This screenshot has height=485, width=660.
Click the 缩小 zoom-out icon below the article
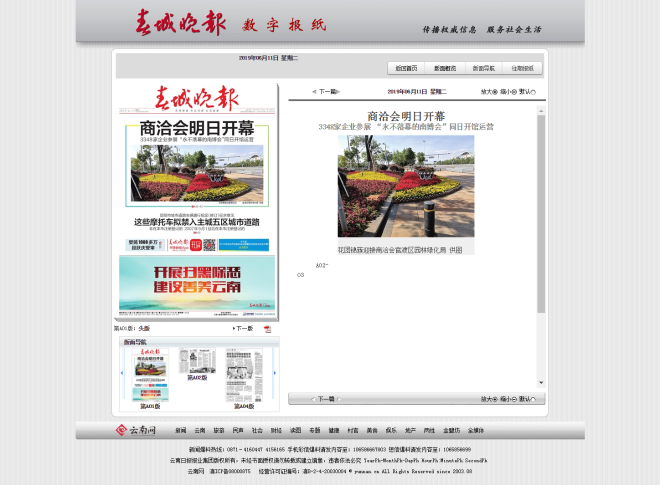(514, 399)
